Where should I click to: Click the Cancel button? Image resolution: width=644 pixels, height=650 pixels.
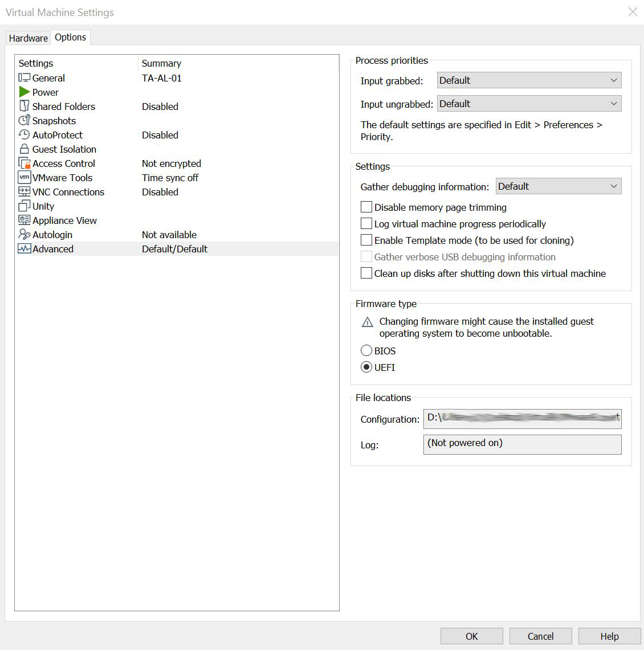click(x=540, y=636)
